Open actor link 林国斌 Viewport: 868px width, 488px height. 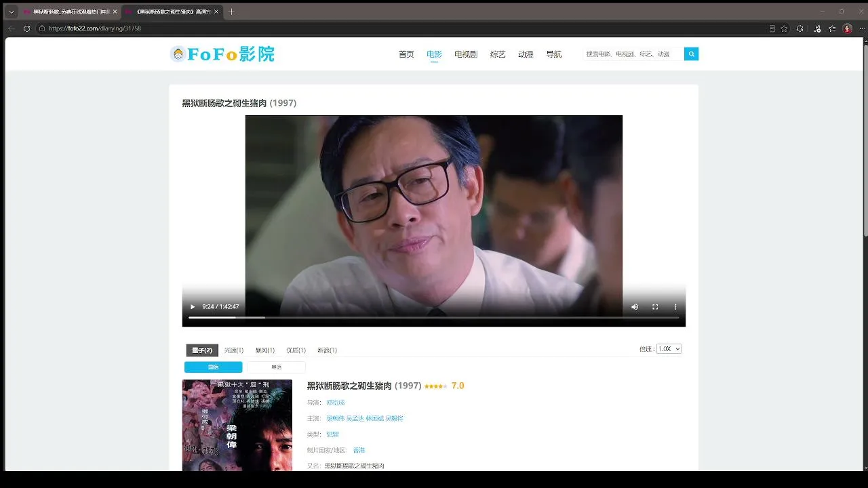[375, 419]
